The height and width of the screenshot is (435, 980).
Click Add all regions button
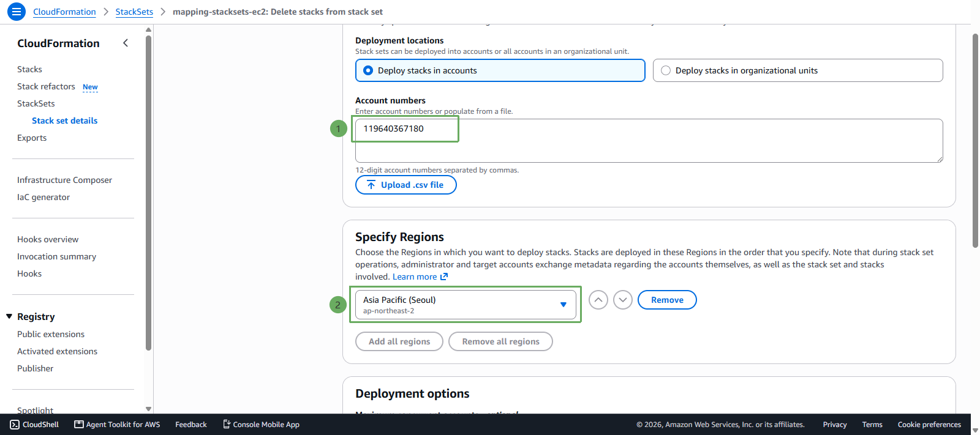tap(399, 341)
